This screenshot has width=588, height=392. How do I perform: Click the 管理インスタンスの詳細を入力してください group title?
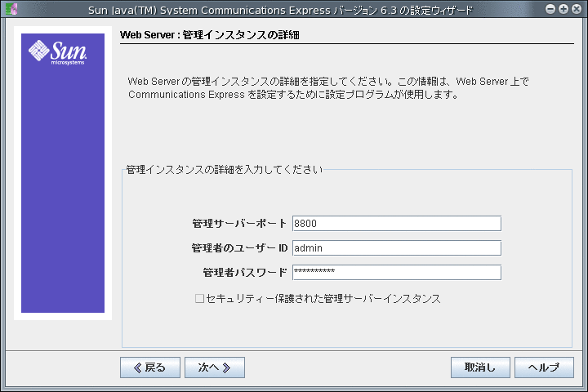224,170
